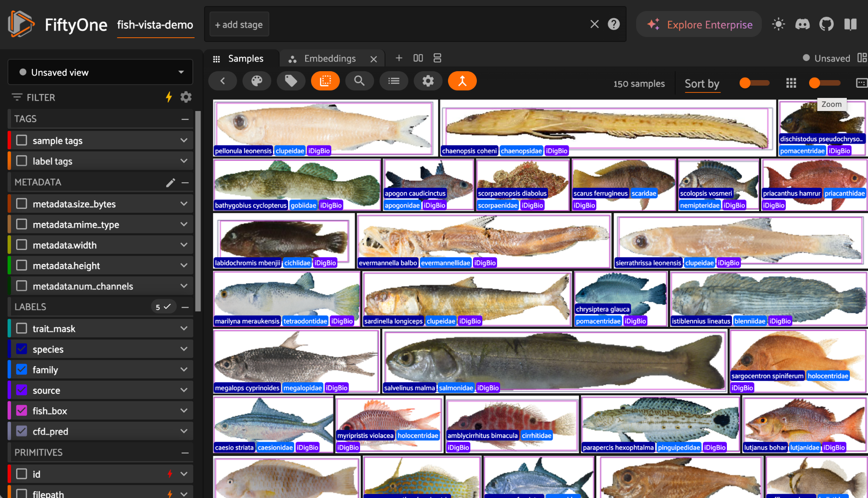Check the sample tags checkbox

tap(22, 140)
